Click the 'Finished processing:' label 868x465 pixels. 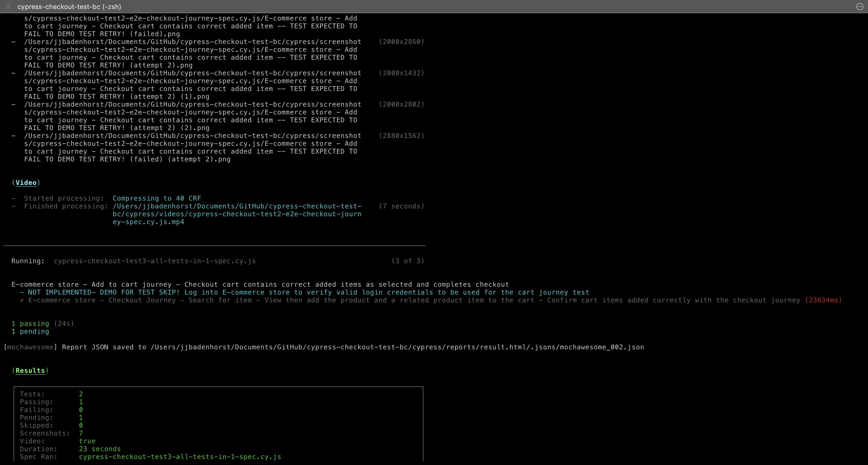point(66,206)
